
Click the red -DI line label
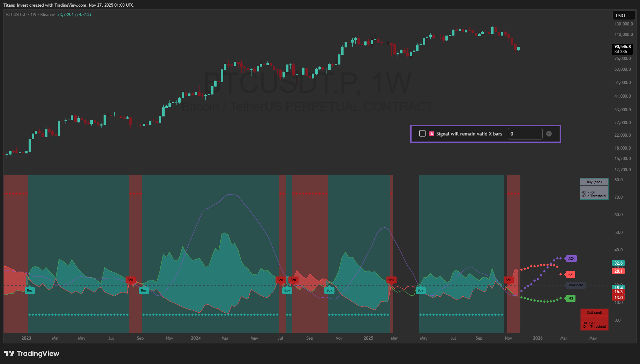(570, 274)
